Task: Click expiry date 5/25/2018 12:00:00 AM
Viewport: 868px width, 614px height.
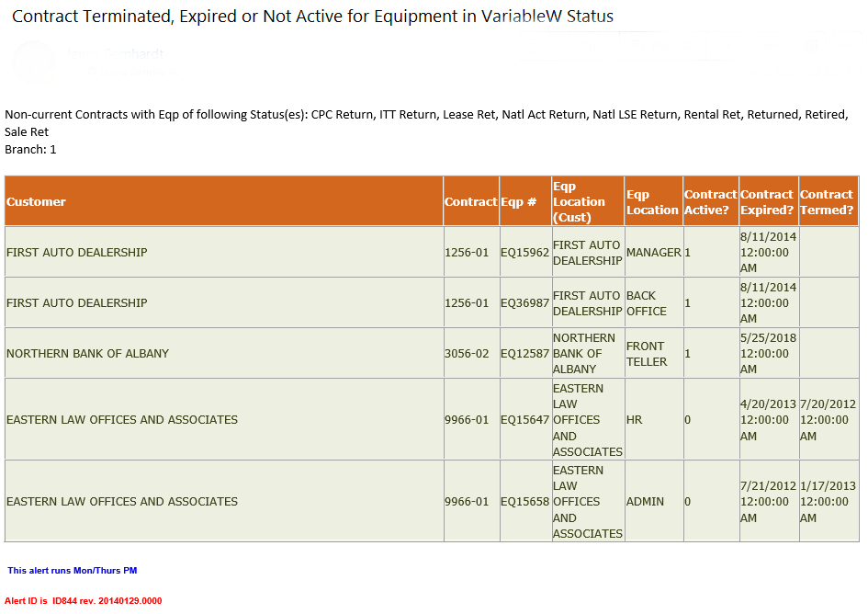Action: point(769,354)
